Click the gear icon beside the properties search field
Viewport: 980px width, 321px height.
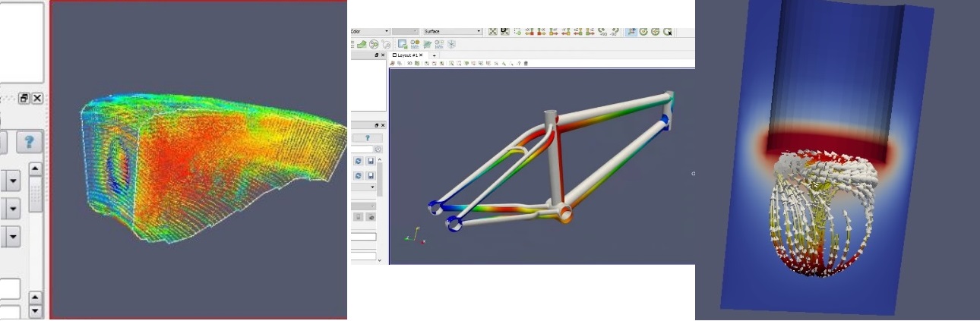[x=378, y=149]
